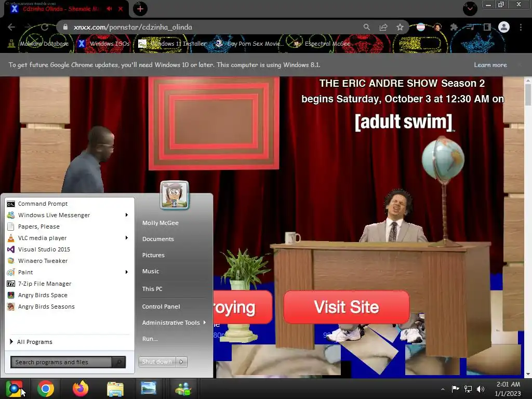Click the share page icon in address bar
Viewport: 532px width, 399px height.
383,27
